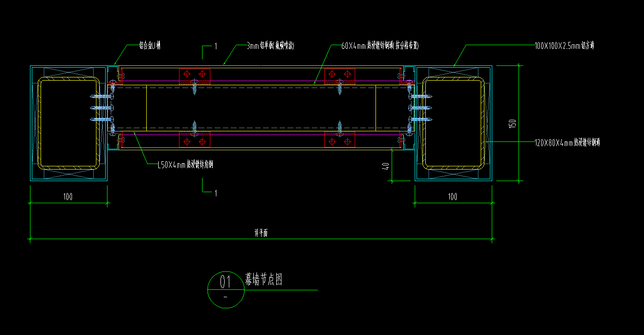Click the 60X4mm热浸镀锌钢通 label
Viewport: 644px width, 335px height.
coord(379,45)
